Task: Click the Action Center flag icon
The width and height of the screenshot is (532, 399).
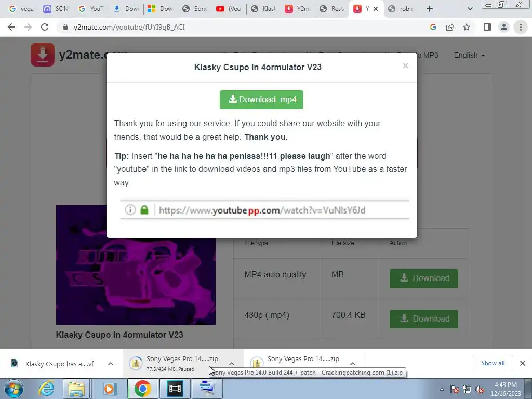Action: click(x=454, y=390)
